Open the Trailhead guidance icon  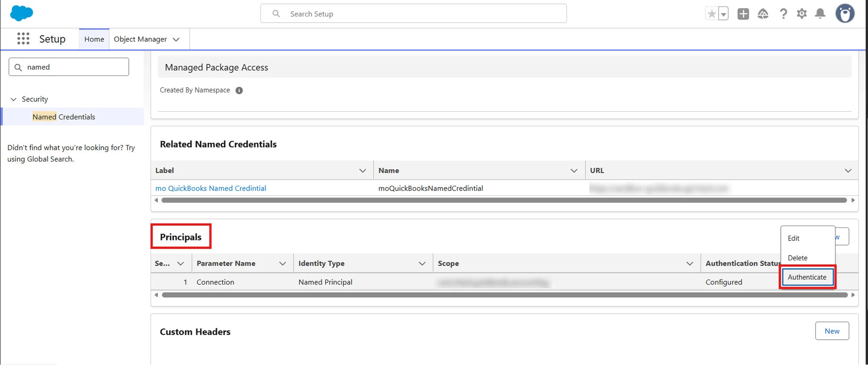click(763, 14)
